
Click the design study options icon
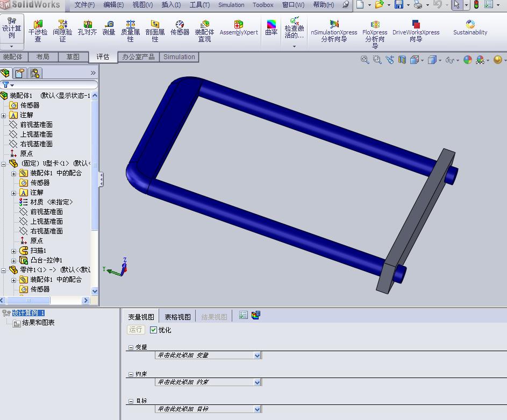244,315
